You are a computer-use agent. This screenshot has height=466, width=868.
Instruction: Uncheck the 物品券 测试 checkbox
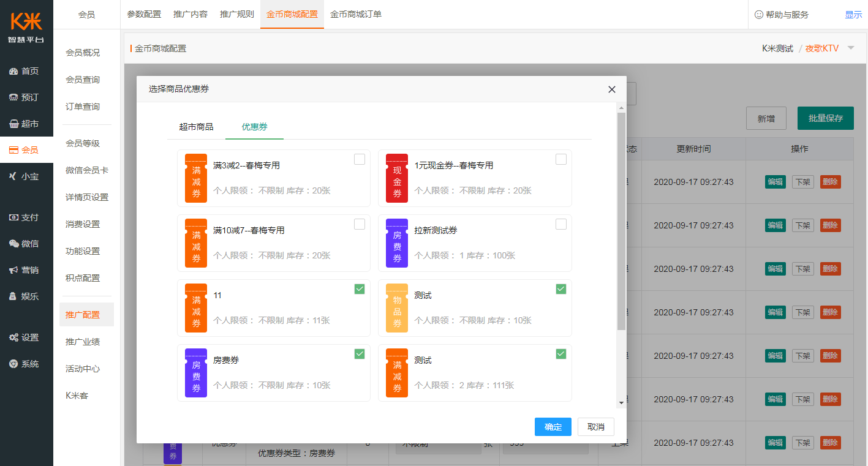(561, 289)
